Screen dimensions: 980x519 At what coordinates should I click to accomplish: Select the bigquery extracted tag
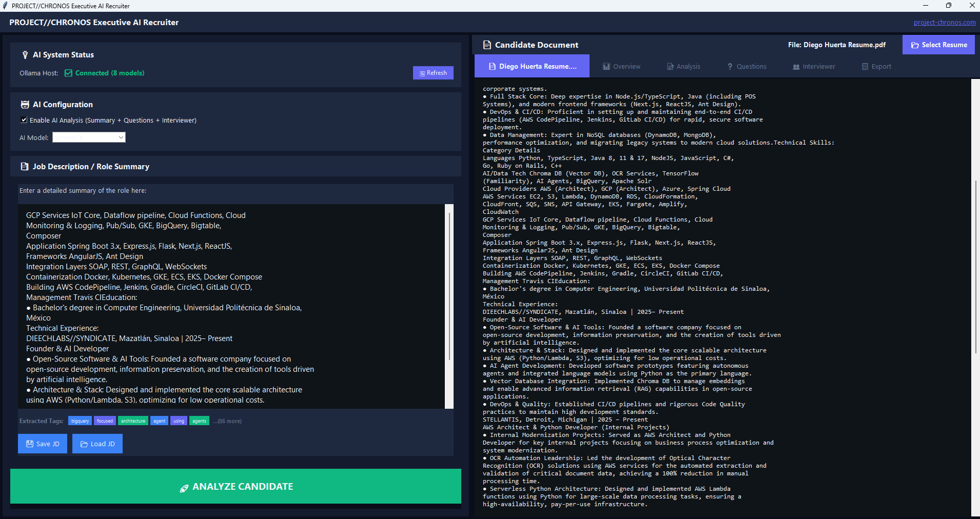click(x=80, y=421)
